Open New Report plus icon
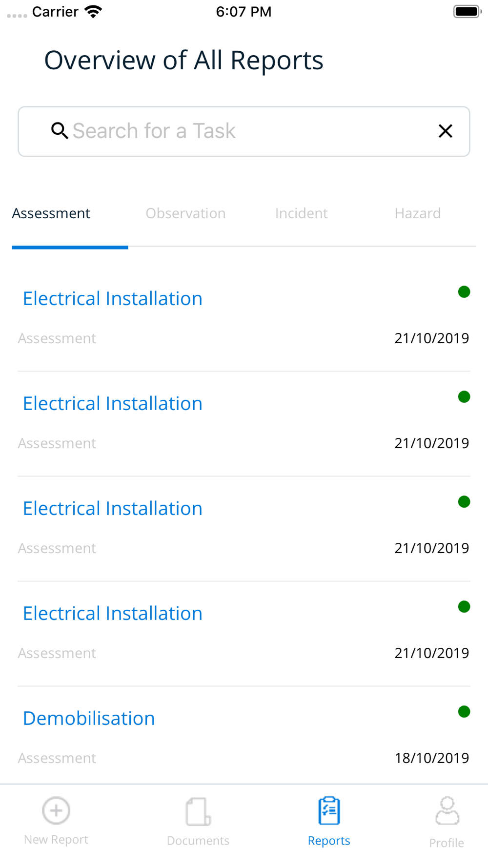The width and height of the screenshot is (488, 868). tap(56, 811)
